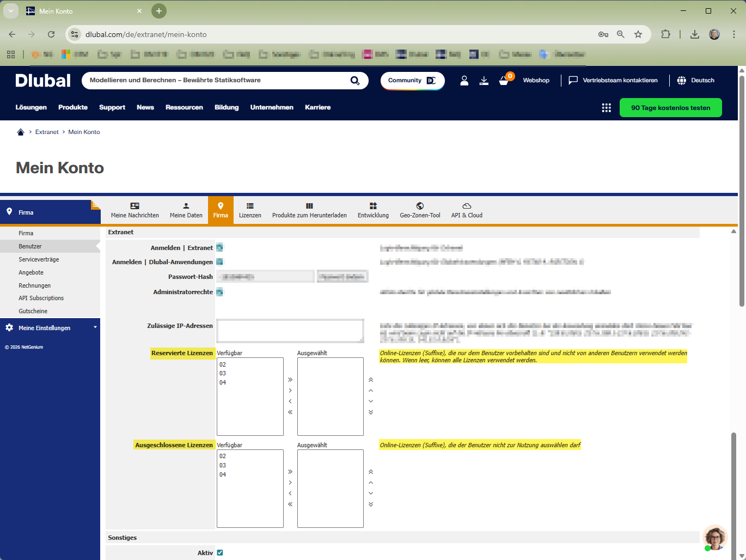Click 90 Tage kostenlos testen button
Image resolution: width=746 pixels, height=560 pixels.
click(x=671, y=108)
